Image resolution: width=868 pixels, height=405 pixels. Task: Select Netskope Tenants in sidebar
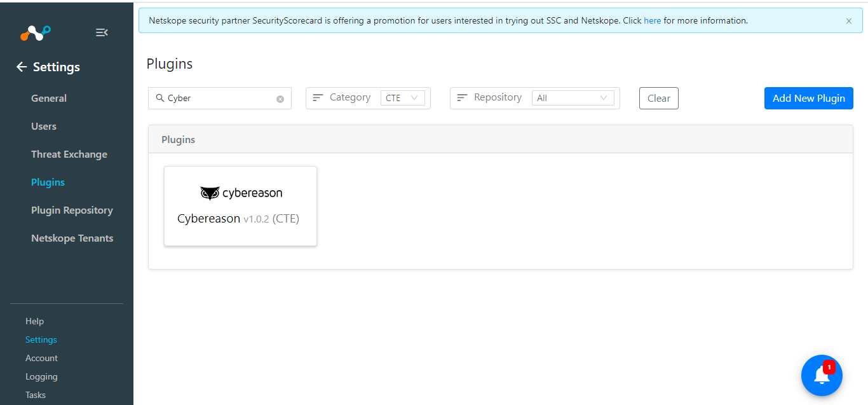[72, 238]
